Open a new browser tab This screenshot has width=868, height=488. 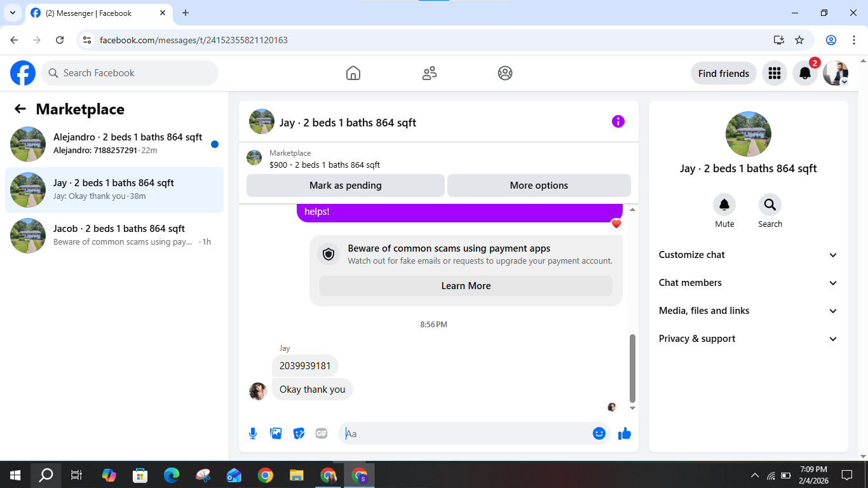(x=186, y=13)
